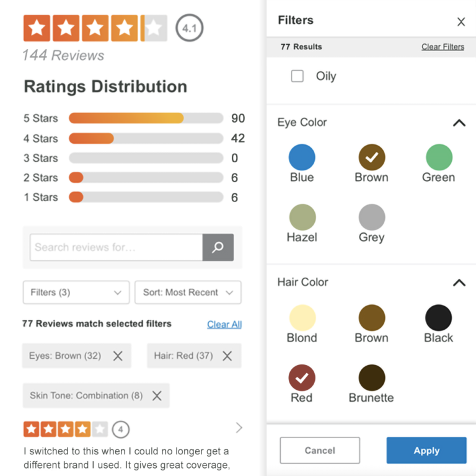Remove the Hair: Red filter chip

click(x=227, y=356)
